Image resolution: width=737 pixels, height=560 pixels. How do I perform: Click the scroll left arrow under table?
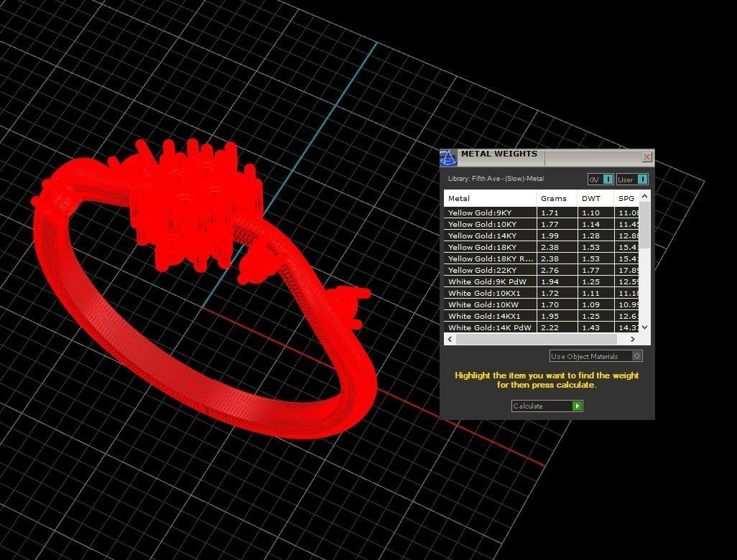450,339
